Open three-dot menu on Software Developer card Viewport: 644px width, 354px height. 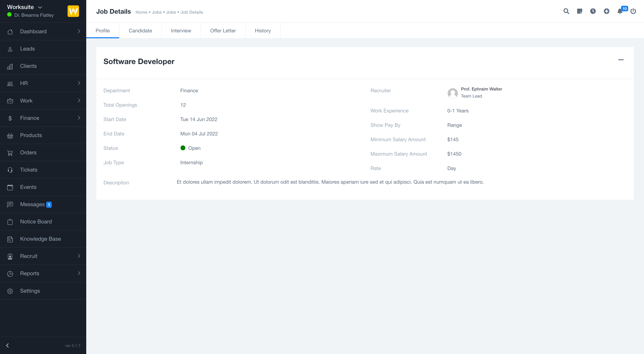click(621, 60)
